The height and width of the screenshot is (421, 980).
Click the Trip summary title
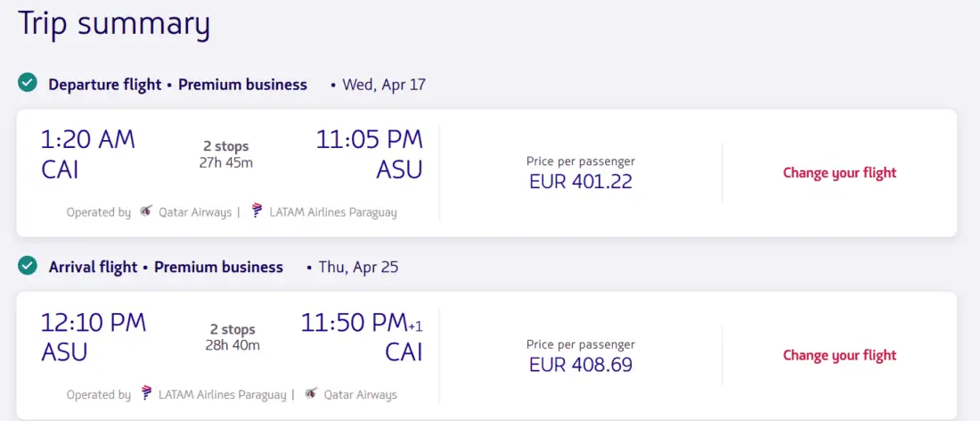(114, 23)
